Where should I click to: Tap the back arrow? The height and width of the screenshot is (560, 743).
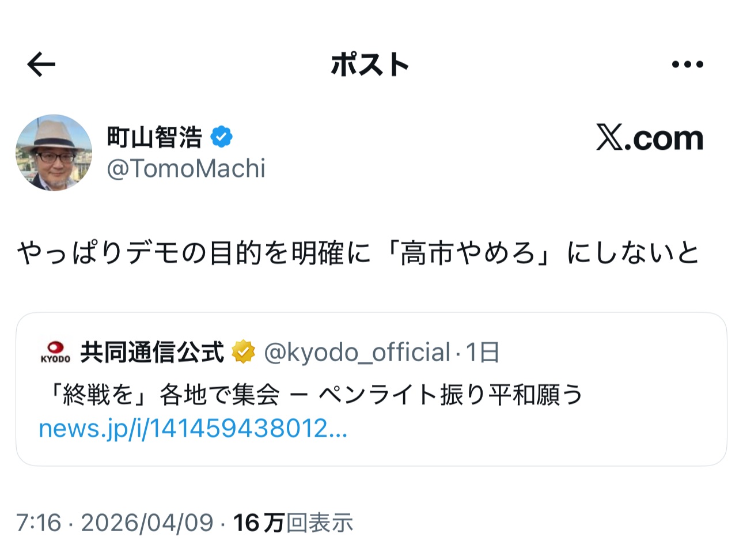(41, 64)
